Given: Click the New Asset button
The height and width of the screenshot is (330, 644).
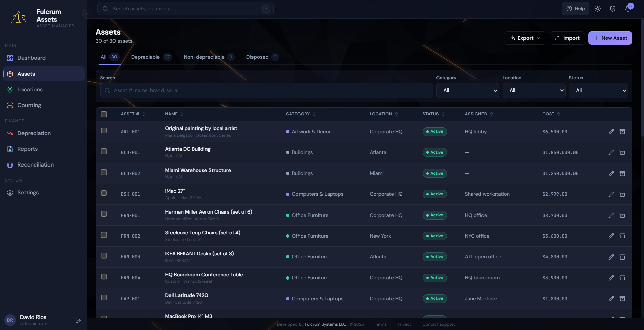Looking at the screenshot, I should pos(610,38).
